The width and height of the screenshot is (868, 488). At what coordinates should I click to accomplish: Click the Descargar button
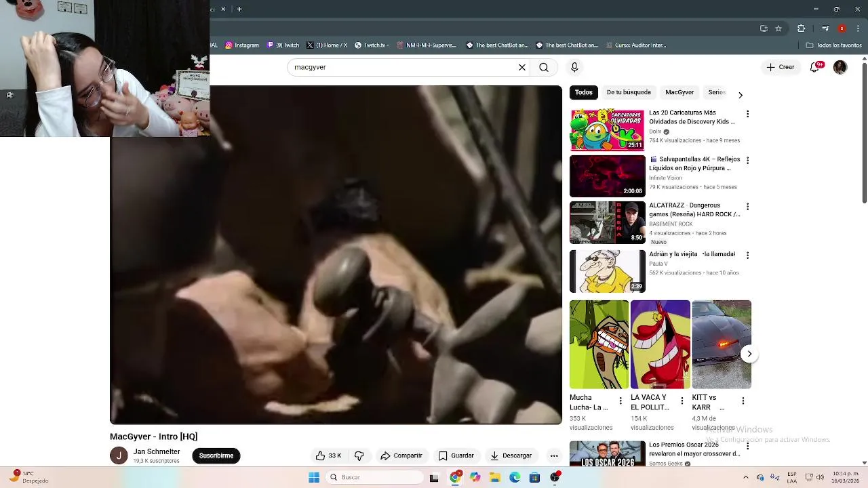511,455
